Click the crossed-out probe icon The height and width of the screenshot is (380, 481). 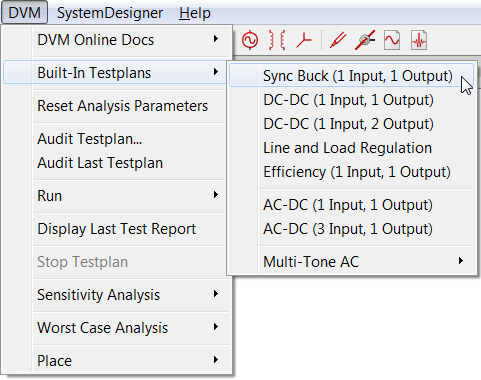coord(365,40)
